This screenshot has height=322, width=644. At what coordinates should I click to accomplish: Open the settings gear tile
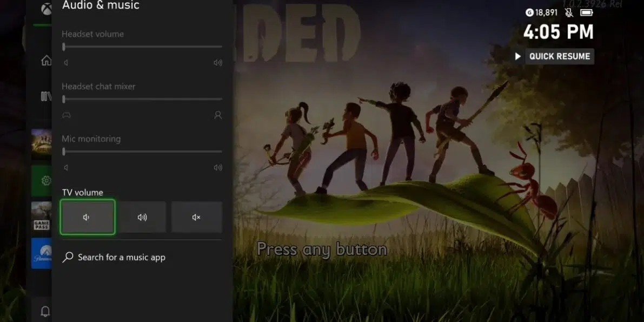(x=42, y=181)
